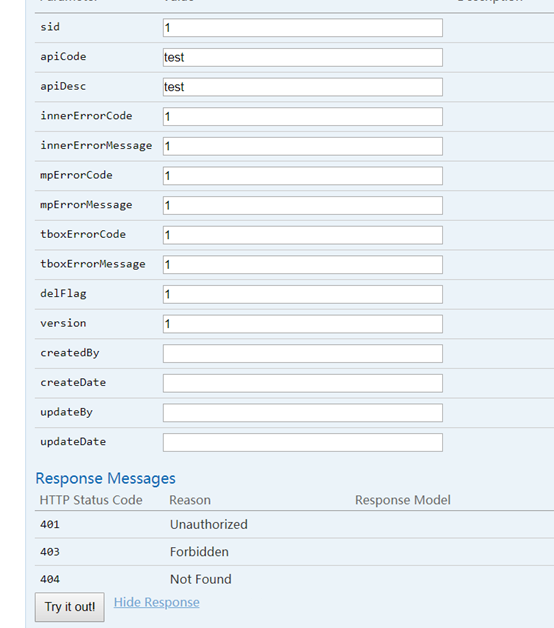Click the sid value input field
The width and height of the screenshot is (554, 628).
click(x=303, y=28)
